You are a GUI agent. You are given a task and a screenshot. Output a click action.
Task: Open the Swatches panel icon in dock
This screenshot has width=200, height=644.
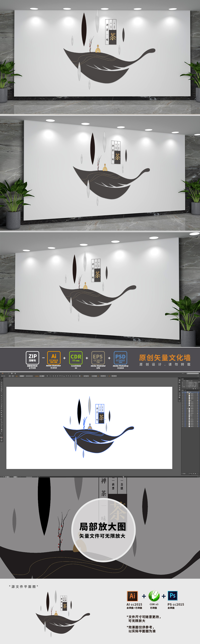point(179,385)
